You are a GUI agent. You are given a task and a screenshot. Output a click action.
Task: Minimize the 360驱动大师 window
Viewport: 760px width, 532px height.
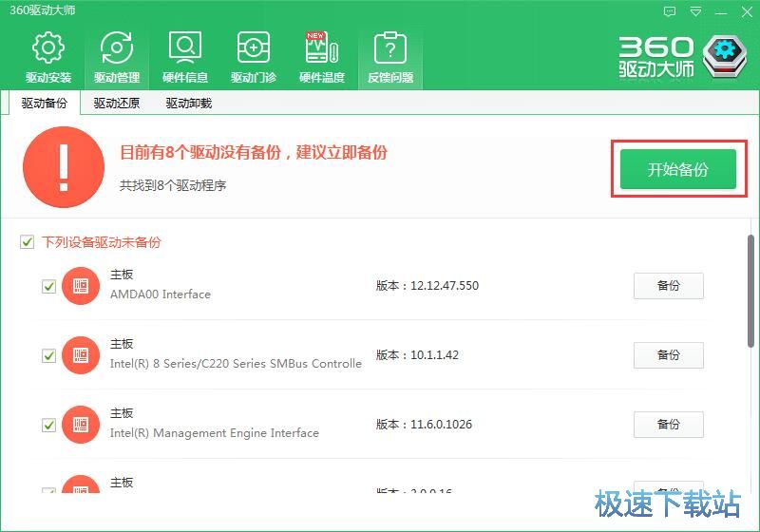tap(721, 12)
